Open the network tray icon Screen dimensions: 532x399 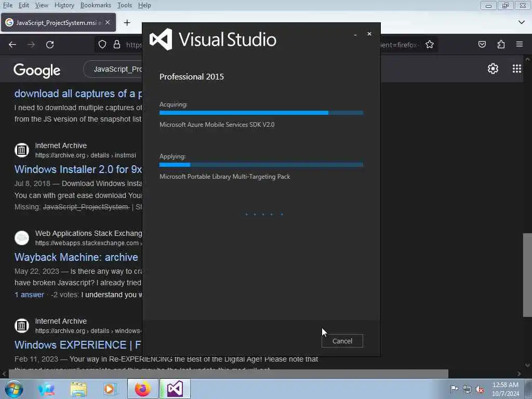(x=467, y=389)
